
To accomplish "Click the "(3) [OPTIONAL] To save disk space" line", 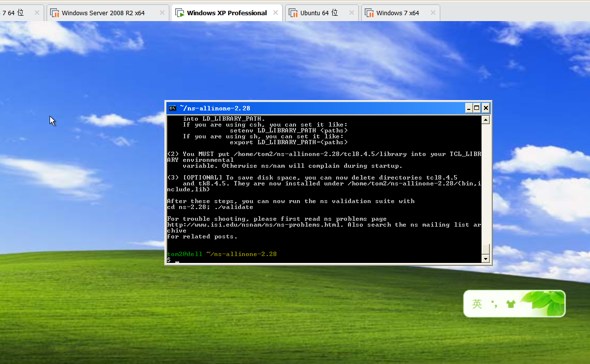I will 312,178.
